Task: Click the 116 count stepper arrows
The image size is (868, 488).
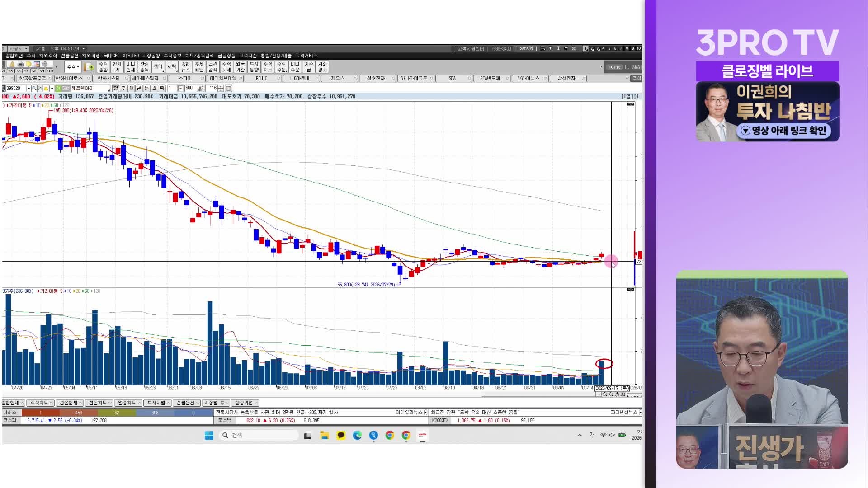Action: pyautogui.click(x=221, y=88)
